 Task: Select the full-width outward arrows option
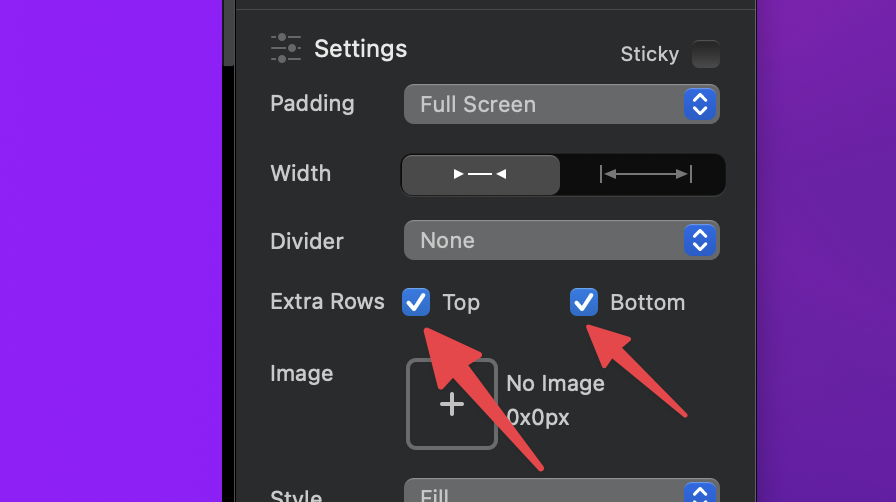pos(644,174)
